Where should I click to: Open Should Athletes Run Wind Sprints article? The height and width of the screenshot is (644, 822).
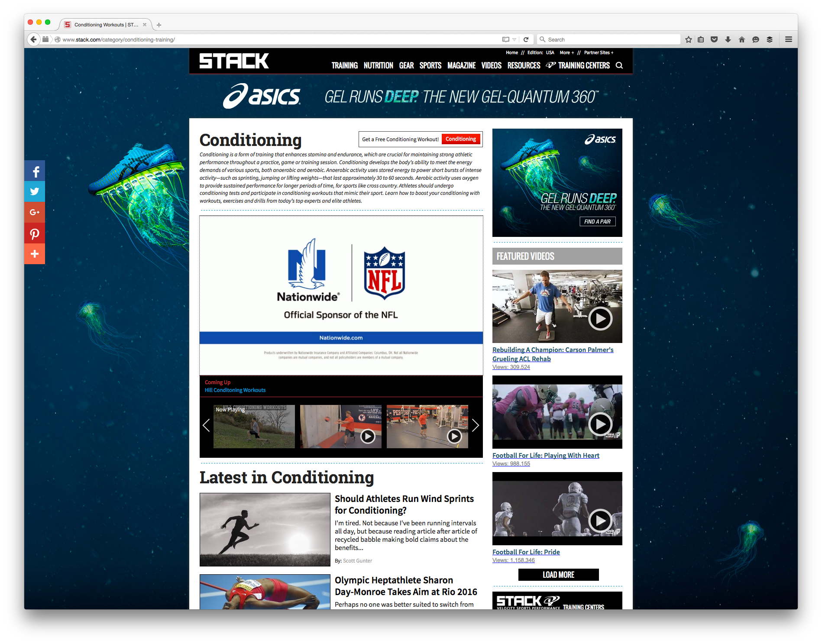[405, 505]
